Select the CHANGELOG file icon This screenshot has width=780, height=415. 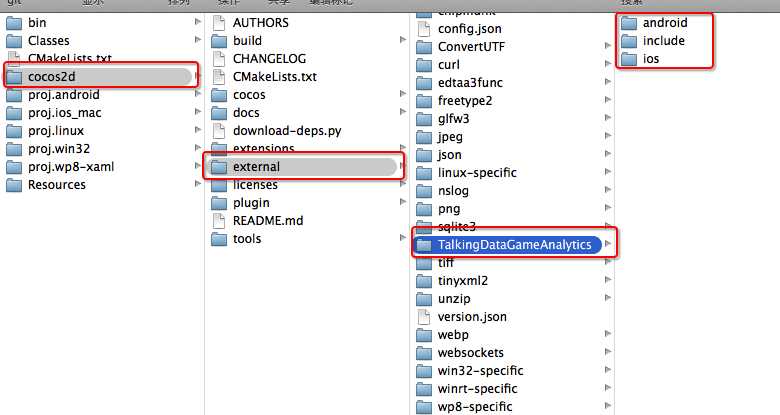point(219,59)
